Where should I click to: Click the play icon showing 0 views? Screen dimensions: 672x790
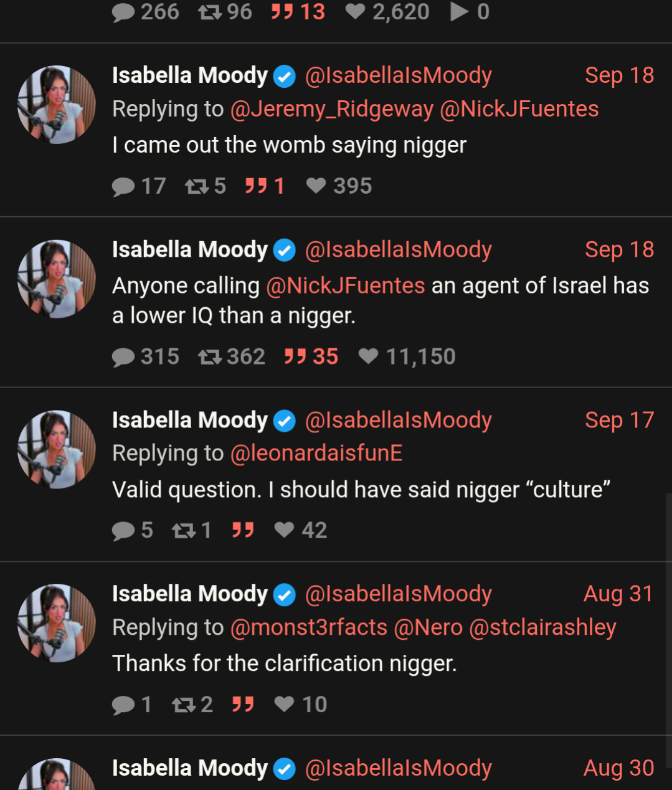[x=460, y=12]
